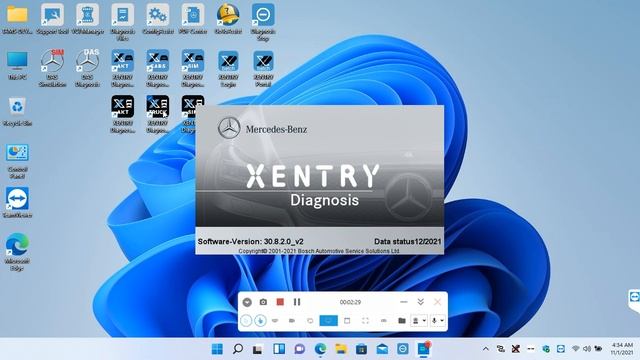Open the volume control in system tray
640x360 pixels.
pyautogui.click(x=587, y=349)
